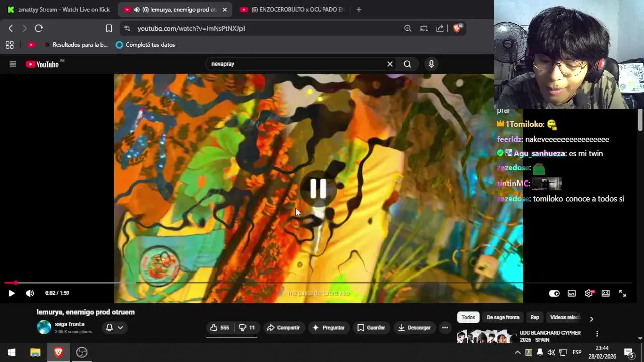Start voice search microphone
The height and width of the screenshot is (362, 644).
[x=431, y=64]
